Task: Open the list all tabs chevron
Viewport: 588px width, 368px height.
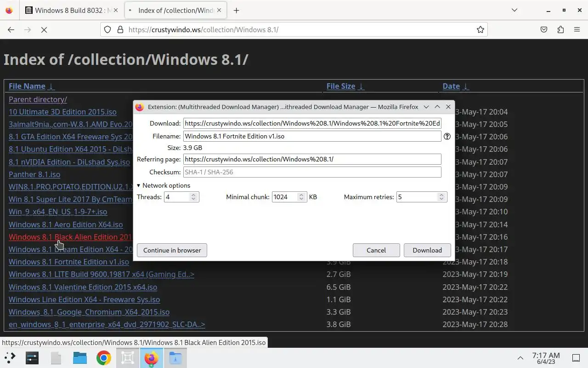Action: (514, 10)
